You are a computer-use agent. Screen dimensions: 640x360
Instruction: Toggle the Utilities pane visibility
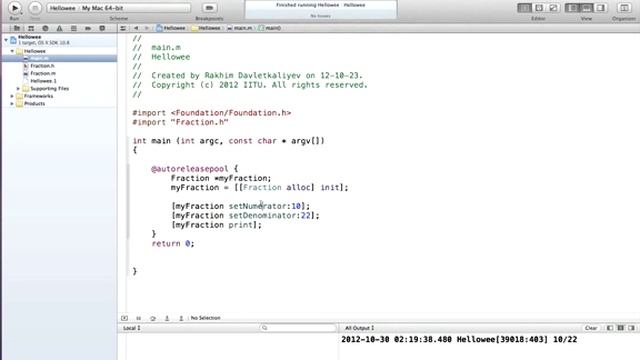tap(601, 8)
